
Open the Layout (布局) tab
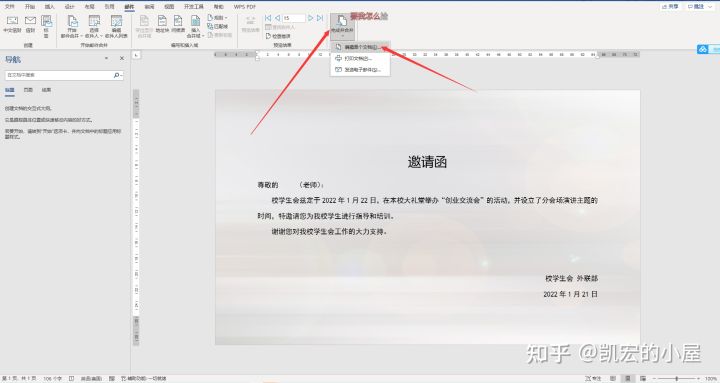(90, 6)
